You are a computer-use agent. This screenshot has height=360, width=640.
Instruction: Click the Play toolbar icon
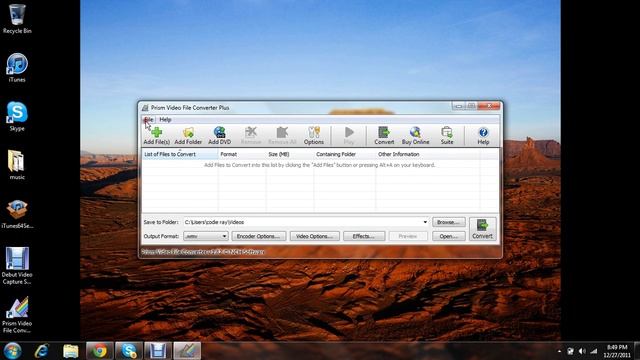pos(349,136)
